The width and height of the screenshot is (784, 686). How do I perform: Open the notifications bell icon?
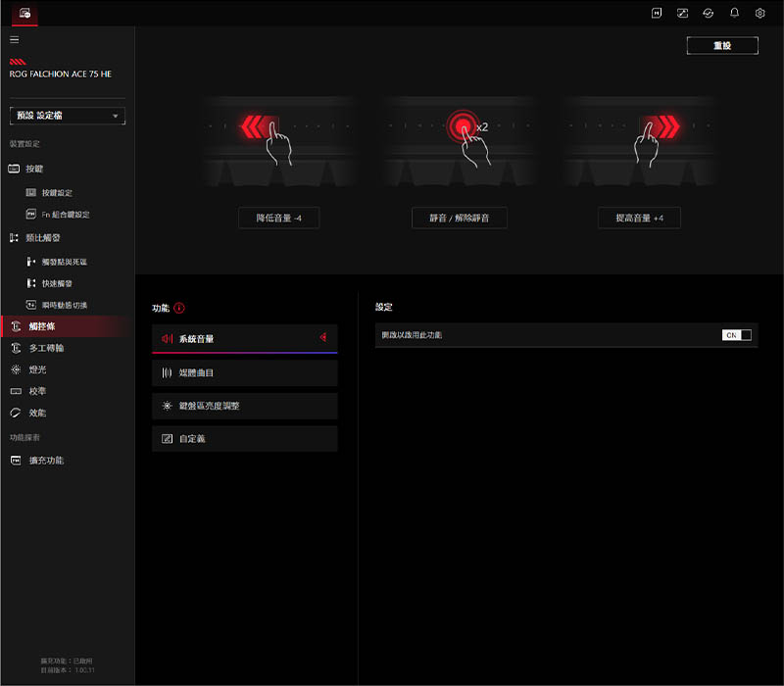click(734, 13)
